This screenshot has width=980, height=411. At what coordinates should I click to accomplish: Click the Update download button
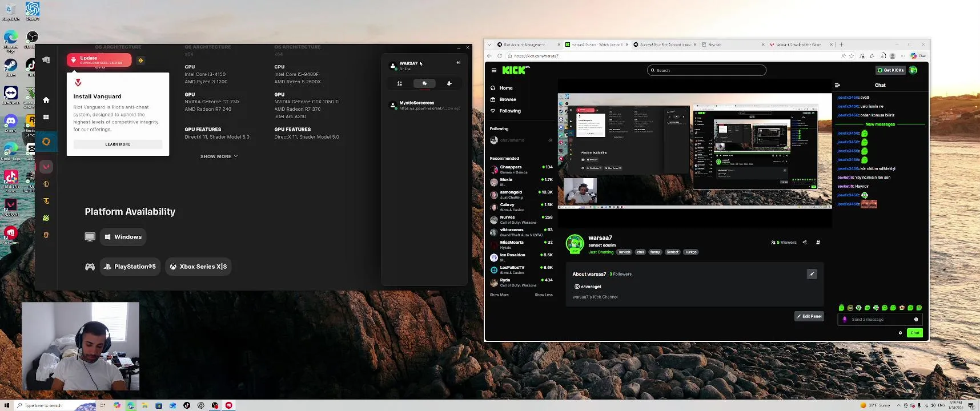point(99,60)
